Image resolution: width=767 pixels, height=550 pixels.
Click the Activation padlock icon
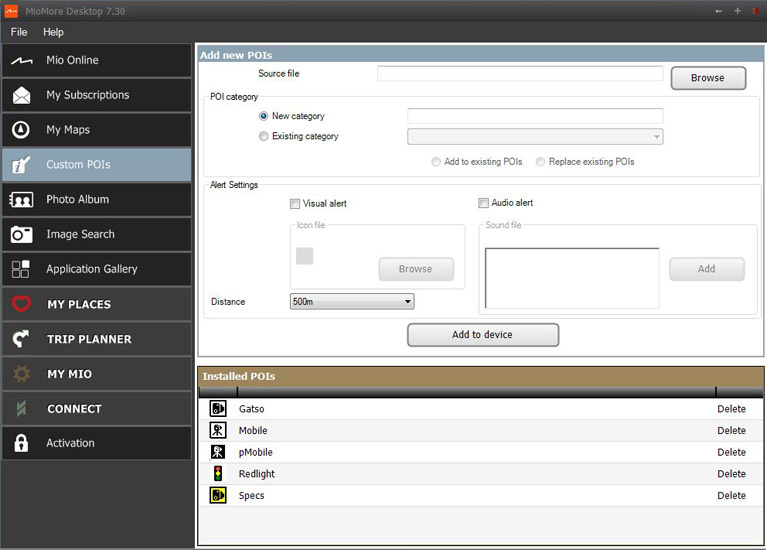21,443
